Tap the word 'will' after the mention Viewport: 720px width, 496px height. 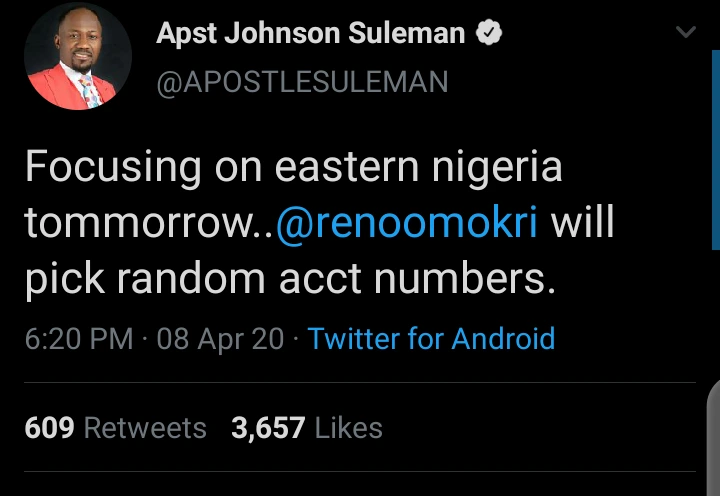tap(582, 224)
